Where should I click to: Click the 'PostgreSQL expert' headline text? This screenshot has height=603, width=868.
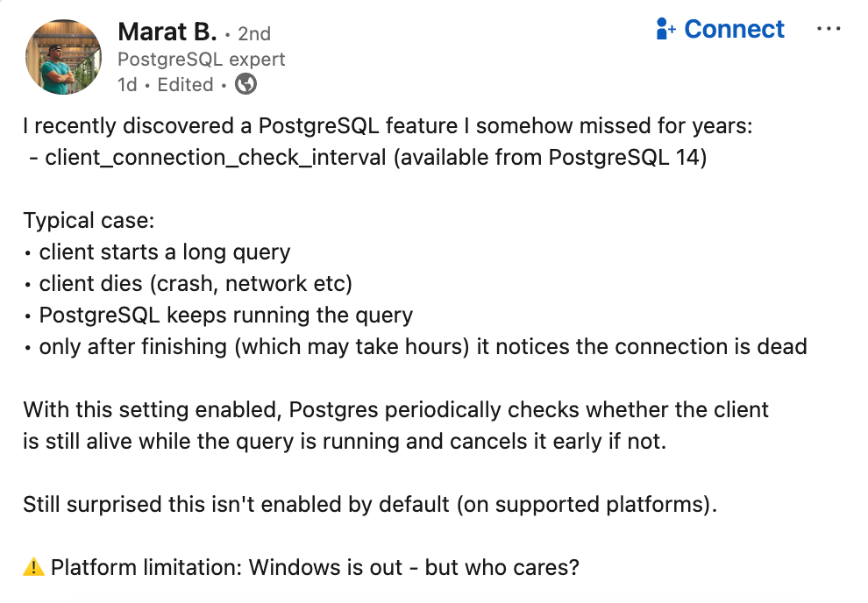tap(201, 59)
